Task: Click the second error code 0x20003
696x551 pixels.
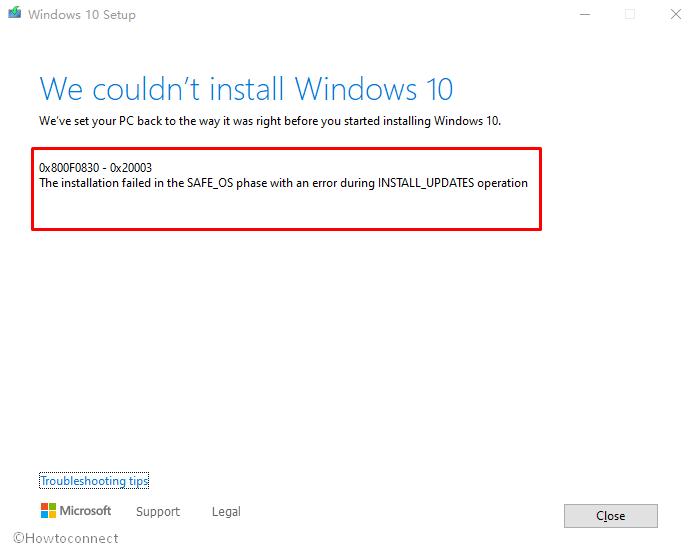Action: tap(131, 168)
